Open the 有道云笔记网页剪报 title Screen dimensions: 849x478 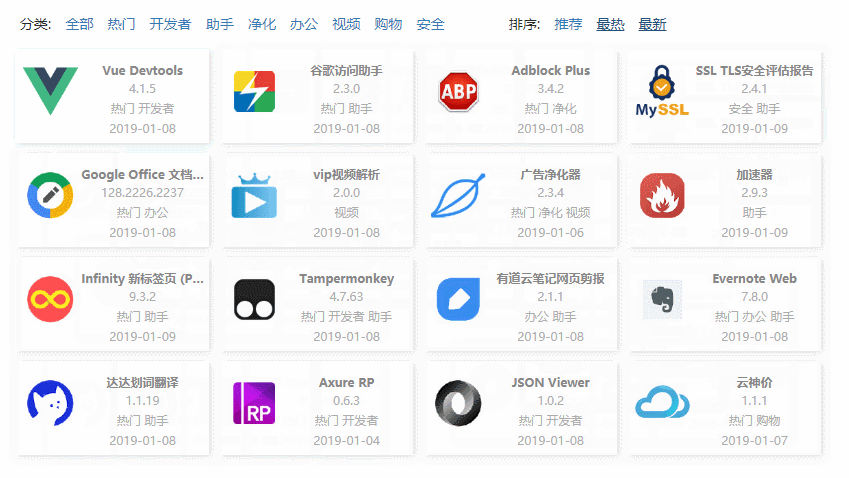[551, 278]
